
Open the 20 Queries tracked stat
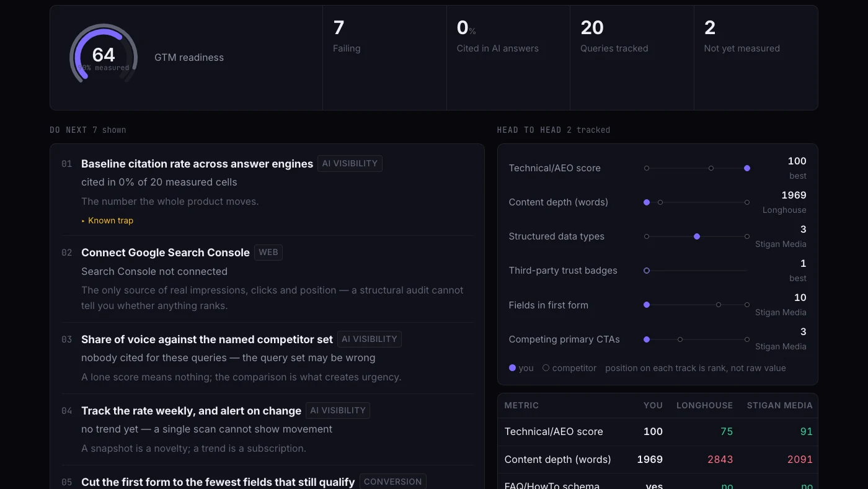click(632, 58)
